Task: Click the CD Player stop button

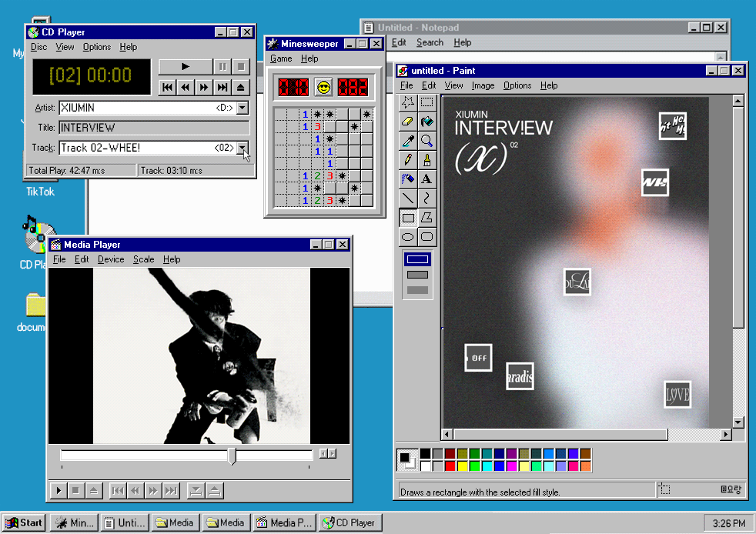Action: [241, 66]
